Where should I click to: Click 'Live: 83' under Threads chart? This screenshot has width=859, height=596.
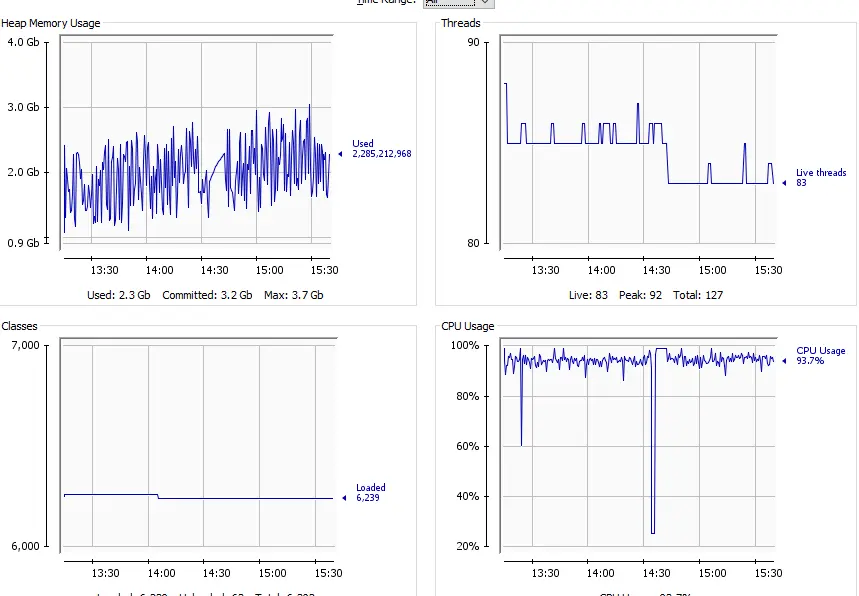[588, 295]
